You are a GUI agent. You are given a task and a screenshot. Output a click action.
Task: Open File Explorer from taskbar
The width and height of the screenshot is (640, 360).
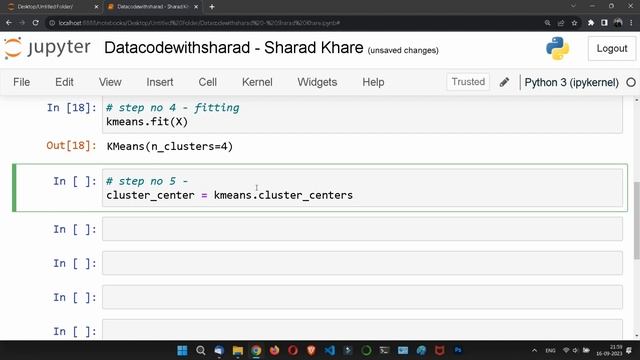(238, 350)
